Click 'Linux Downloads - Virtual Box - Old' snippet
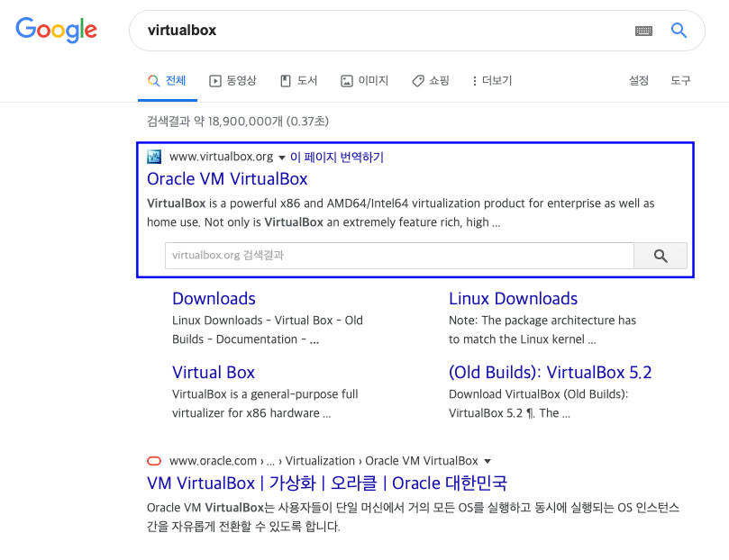 [x=268, y=330]
